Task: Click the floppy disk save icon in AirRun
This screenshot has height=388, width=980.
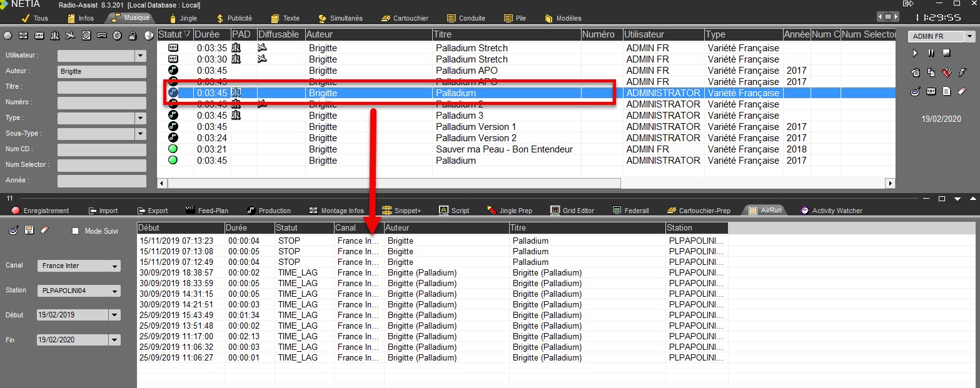Action: [29, 231]
